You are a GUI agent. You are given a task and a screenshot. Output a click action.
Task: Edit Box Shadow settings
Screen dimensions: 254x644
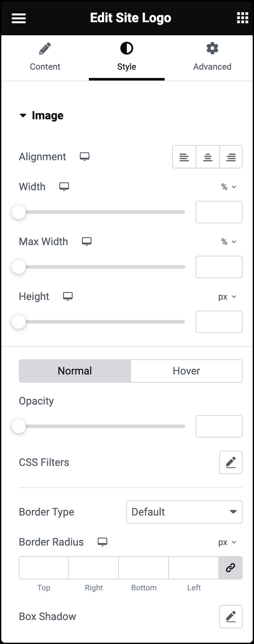(x=231, y=617)
